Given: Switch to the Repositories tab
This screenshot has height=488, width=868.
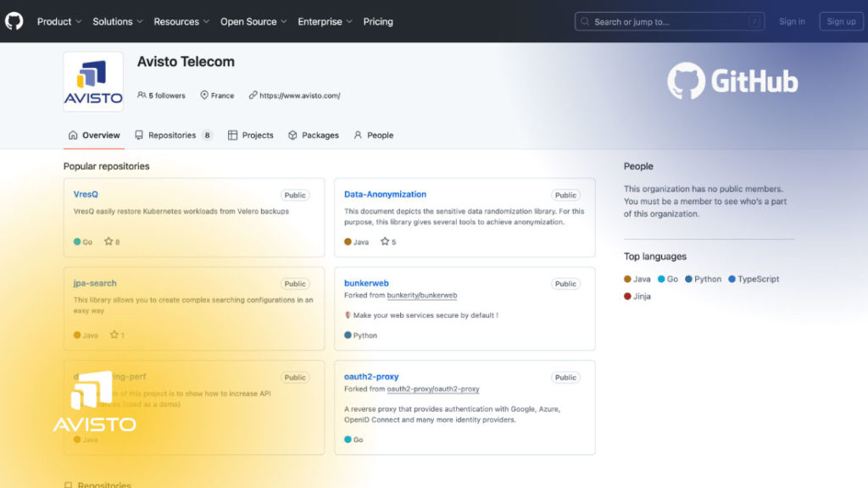Looking at the screenshot, I should (x=173, y=135).
